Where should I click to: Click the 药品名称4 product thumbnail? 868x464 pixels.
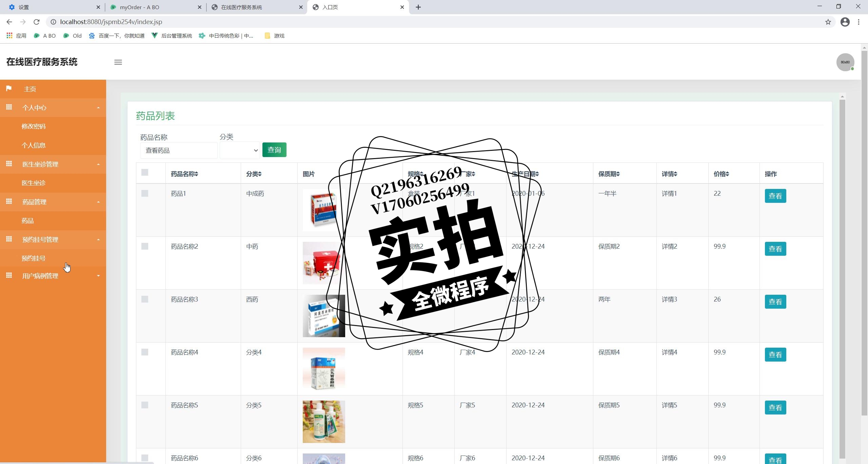click(x=324, y=369)
